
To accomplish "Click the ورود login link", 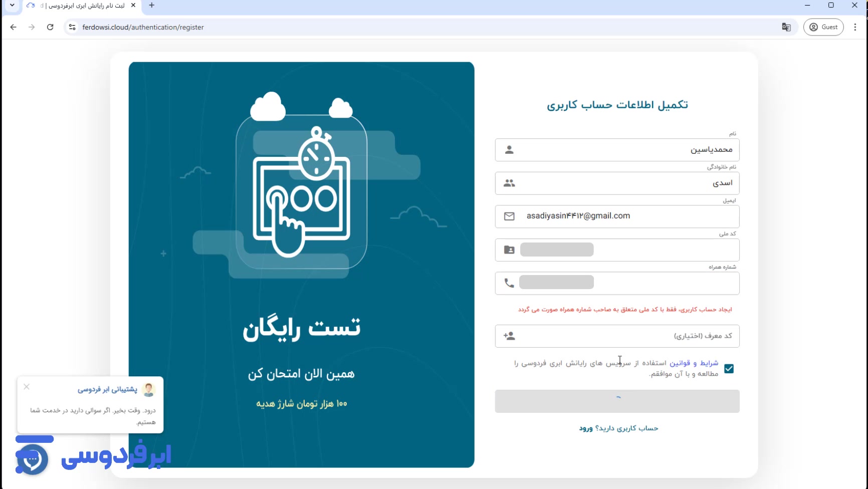I will 586,428.
